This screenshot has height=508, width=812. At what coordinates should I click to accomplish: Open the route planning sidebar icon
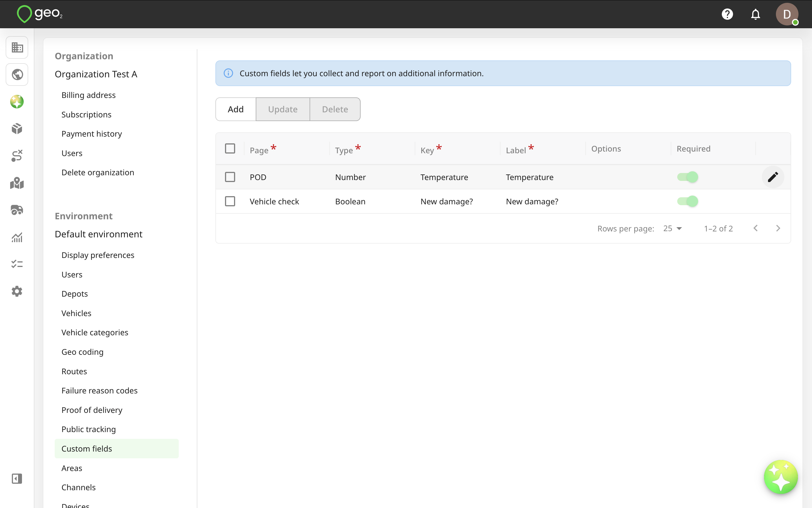[x=17, y=156]
